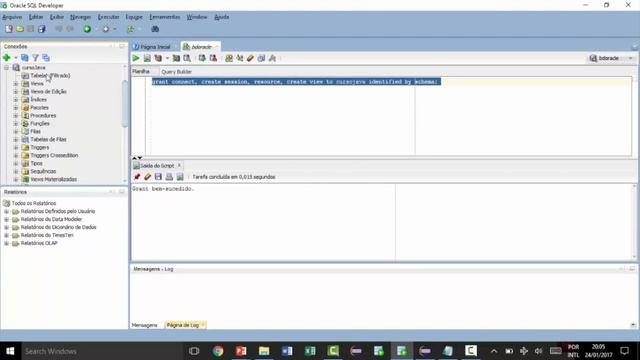Click the Autotrace icon in worksheet toolbar
The height and width of the screenshot is (360, 640).
pos(176,58)
